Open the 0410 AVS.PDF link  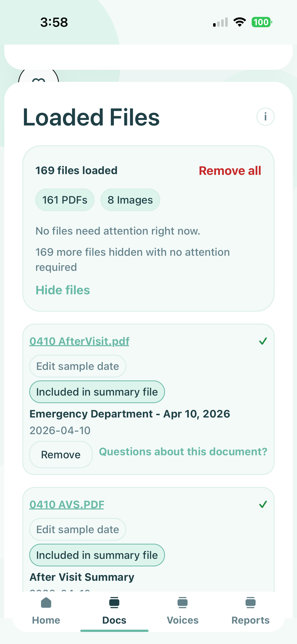coord(67,504)
